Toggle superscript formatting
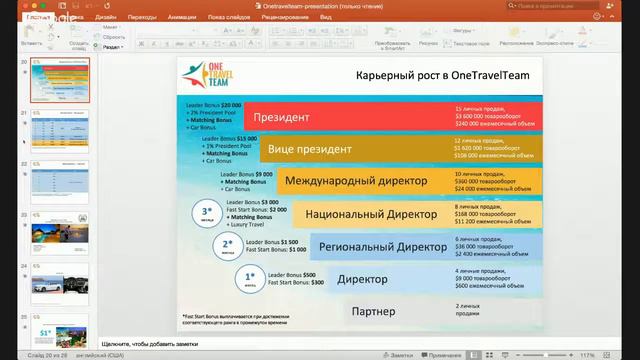 click(x=192, y=44)
